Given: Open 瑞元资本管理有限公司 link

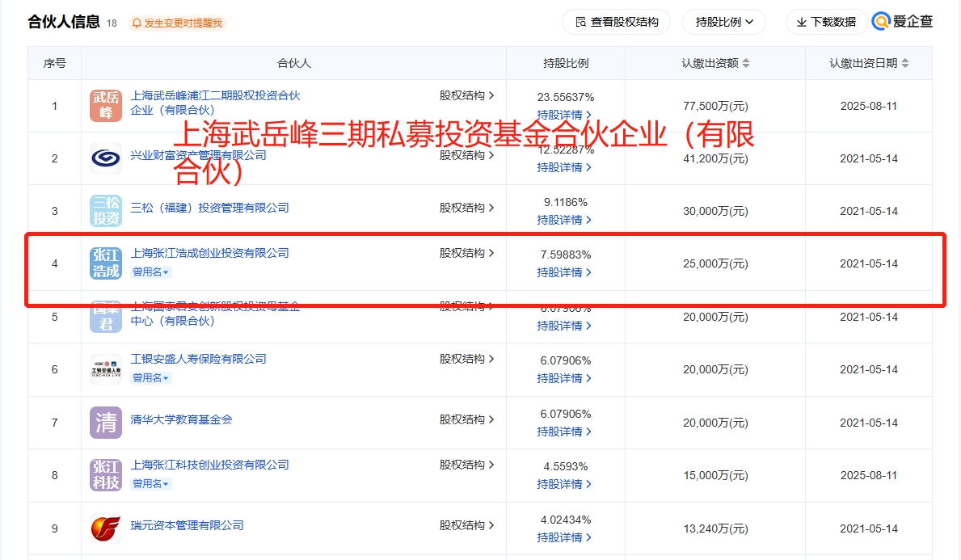Looking at the screenshot, I should [x=187, y=526].
